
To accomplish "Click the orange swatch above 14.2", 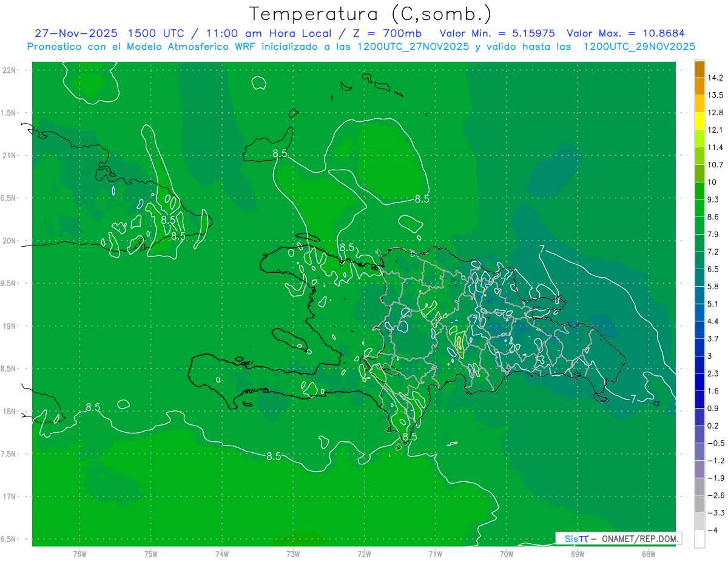I will [699, 69].
